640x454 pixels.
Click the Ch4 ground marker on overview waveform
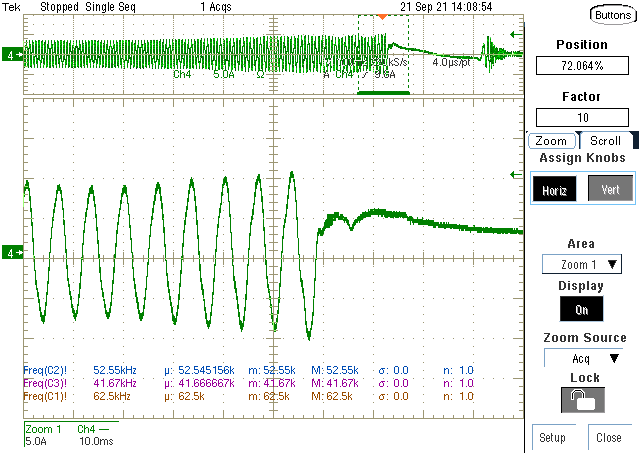click(12, 55)
